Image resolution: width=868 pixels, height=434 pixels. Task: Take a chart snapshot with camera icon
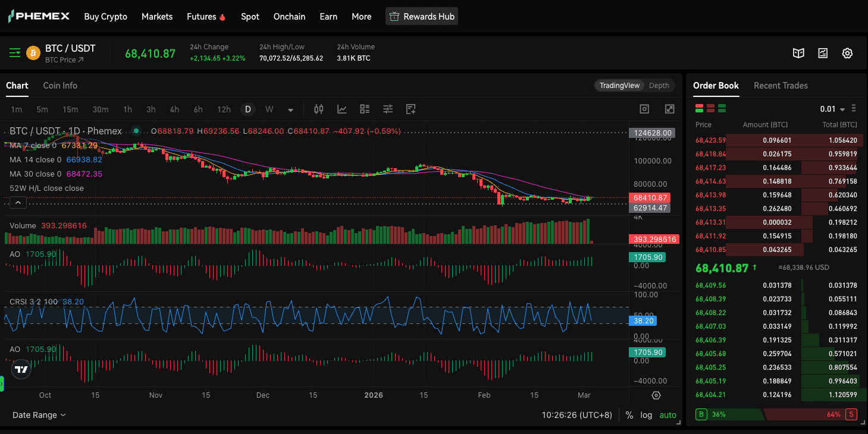(644, 109)
